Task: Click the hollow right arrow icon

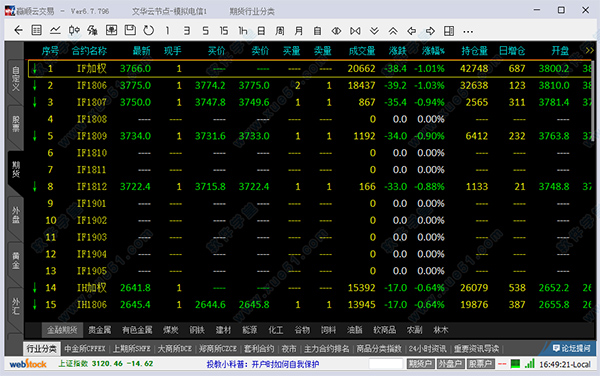Action: pos(430,31)
